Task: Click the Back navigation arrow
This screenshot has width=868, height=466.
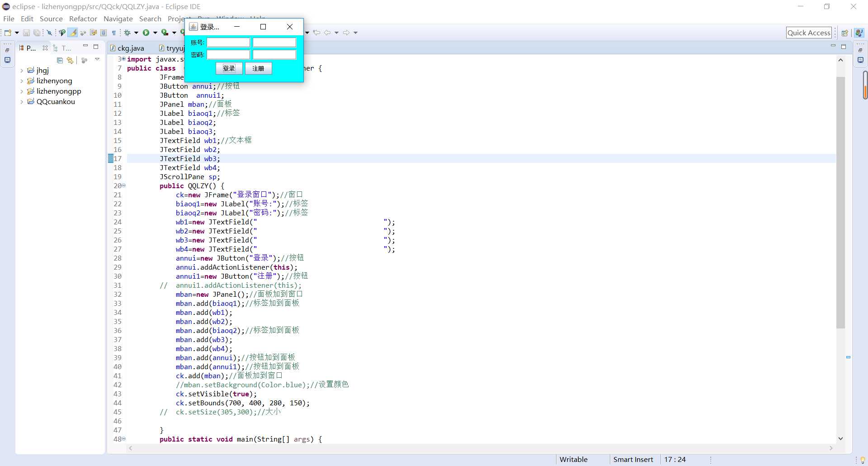Action: pyautogui.click(x=327, y=33)
